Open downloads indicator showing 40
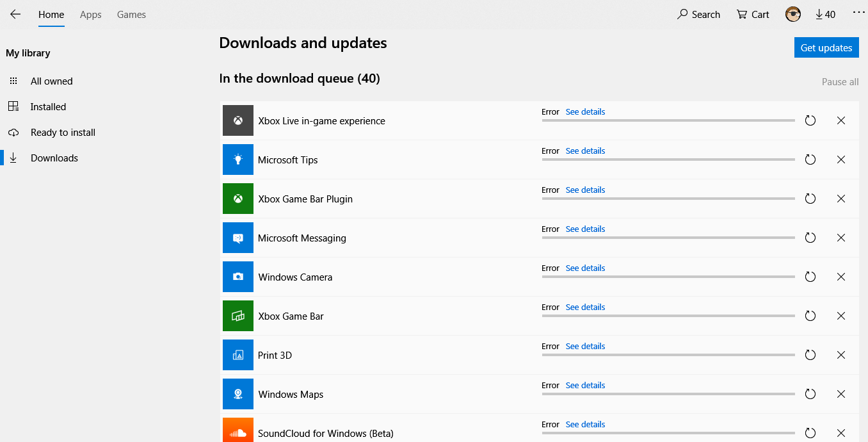The width and height of the screenshot is (868, 442). (825, 14)
